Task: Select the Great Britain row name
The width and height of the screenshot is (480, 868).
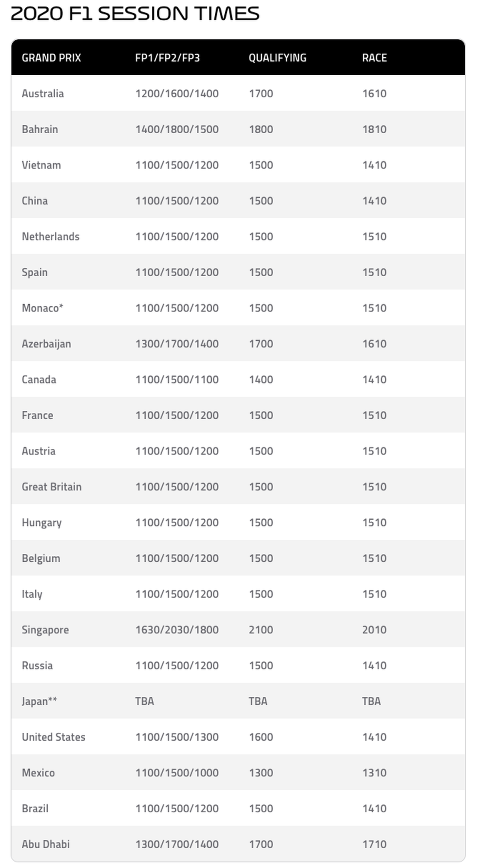Action: tap(52, 487)
